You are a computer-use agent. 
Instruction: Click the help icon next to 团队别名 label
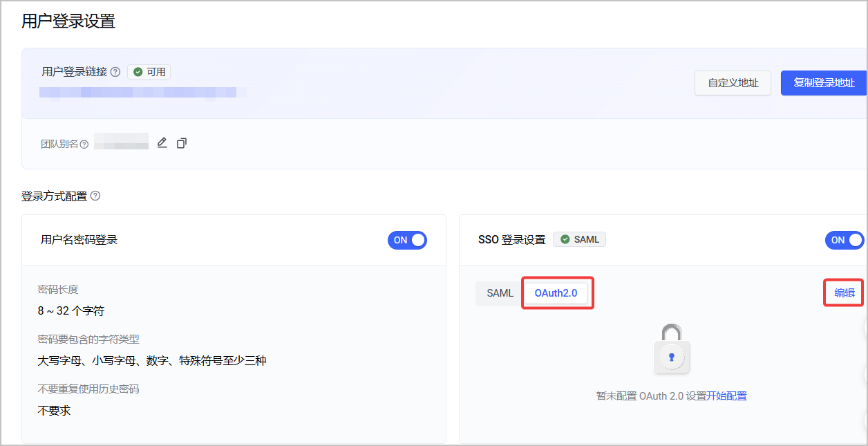pyautogui.click(x=84, y=145)
